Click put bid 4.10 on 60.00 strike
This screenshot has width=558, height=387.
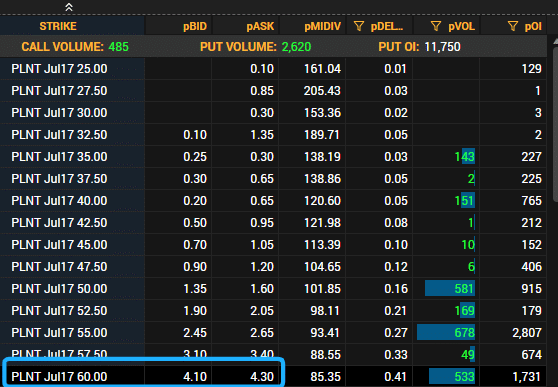tap(195, 377)
